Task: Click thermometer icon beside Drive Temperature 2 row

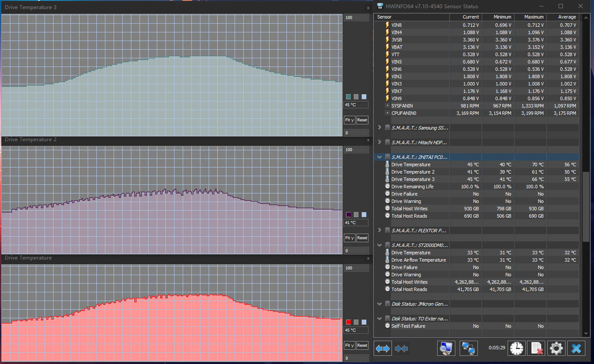Action: coord(387,172)
